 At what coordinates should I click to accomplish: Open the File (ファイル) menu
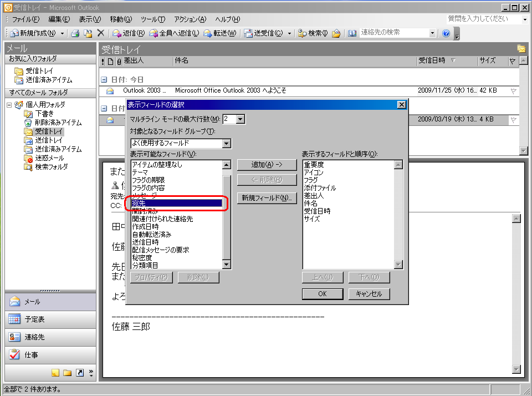point(26,19)
